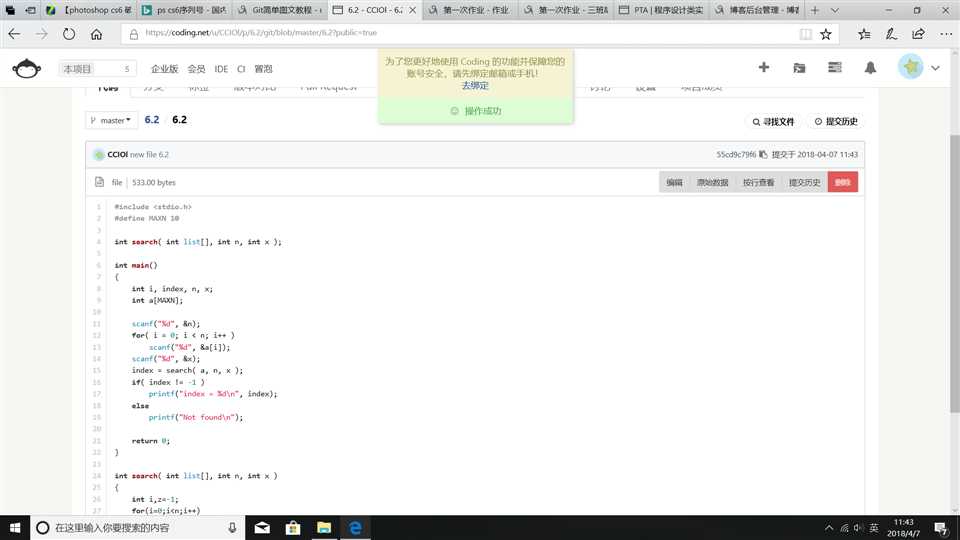Click the 按行查看 file button
Image resolution: width=960 pixels, height=540 pixels.
(759, 182)
